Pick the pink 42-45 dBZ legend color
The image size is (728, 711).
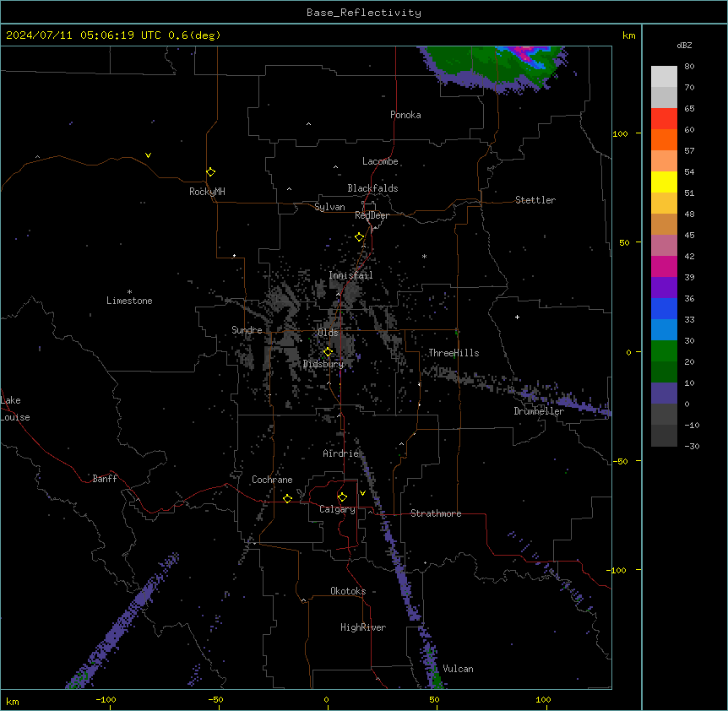[664, 246]
